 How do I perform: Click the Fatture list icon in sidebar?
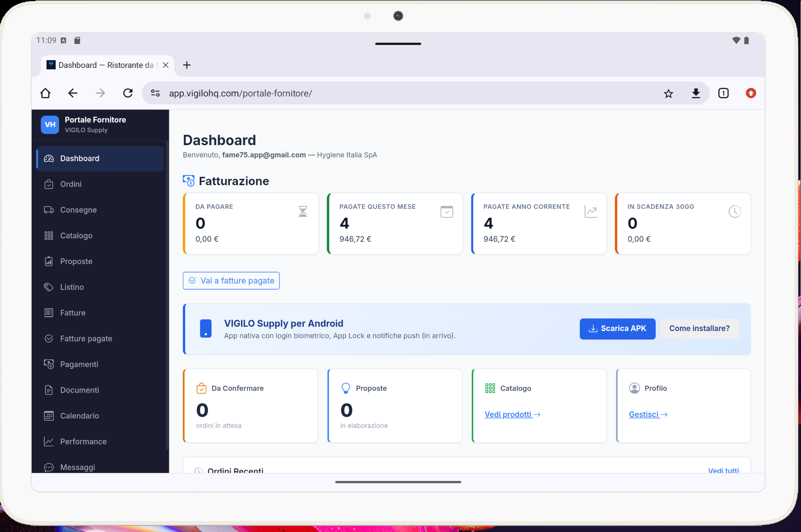(49, 313)
